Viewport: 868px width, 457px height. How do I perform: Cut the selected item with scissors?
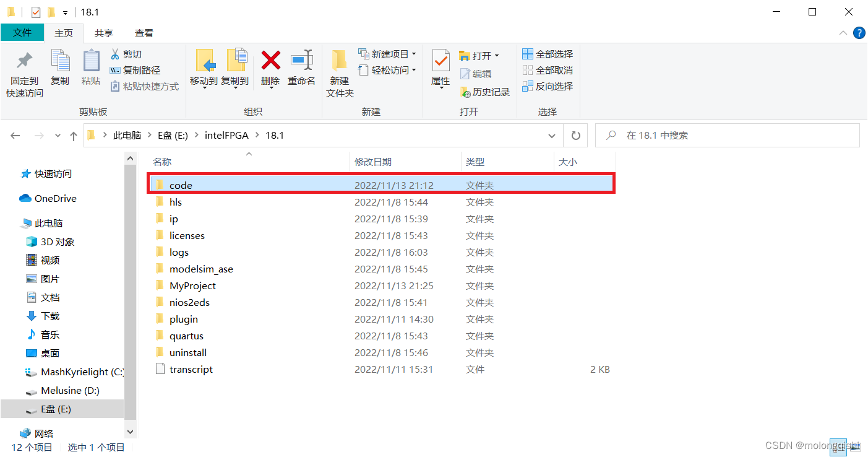[x=126, y=54]
